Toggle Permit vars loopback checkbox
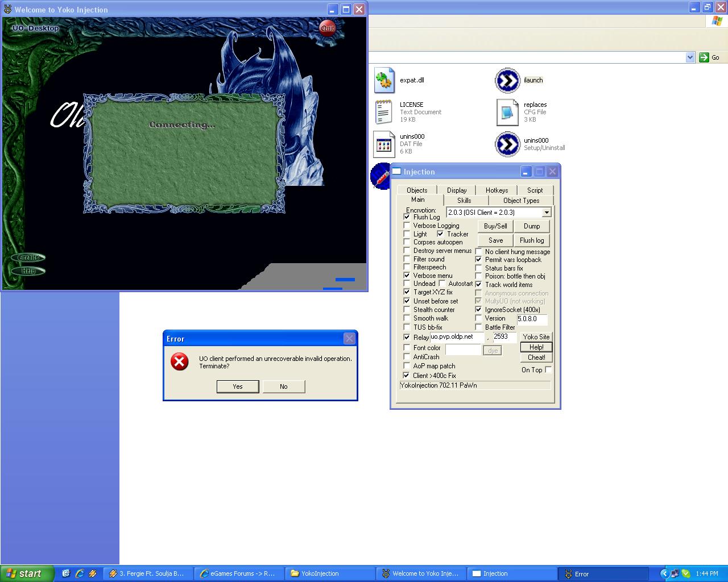Image resolution: width=728 pixels, height=582 pixels. [x=478, y=260]
